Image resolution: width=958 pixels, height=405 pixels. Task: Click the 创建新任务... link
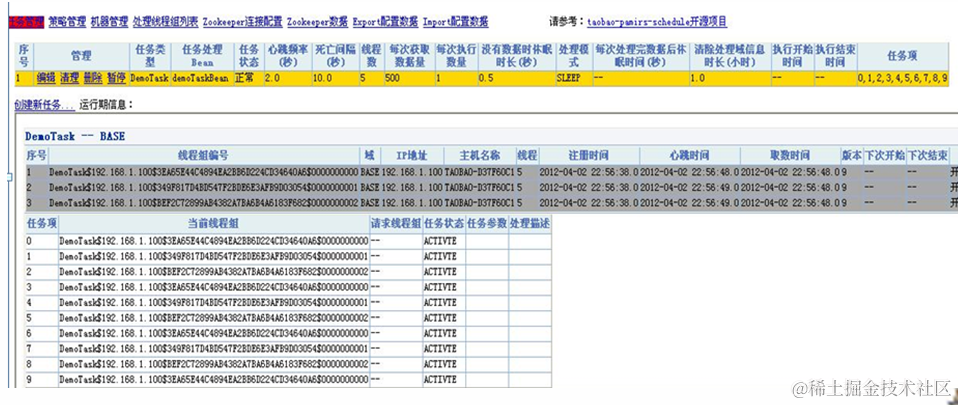pos(45,104)
